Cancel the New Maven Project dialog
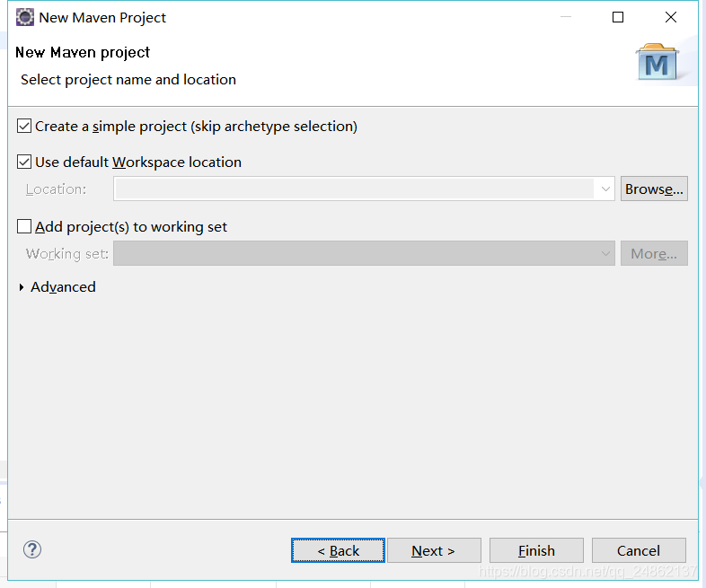706x588 pixels. click(639, 550)
